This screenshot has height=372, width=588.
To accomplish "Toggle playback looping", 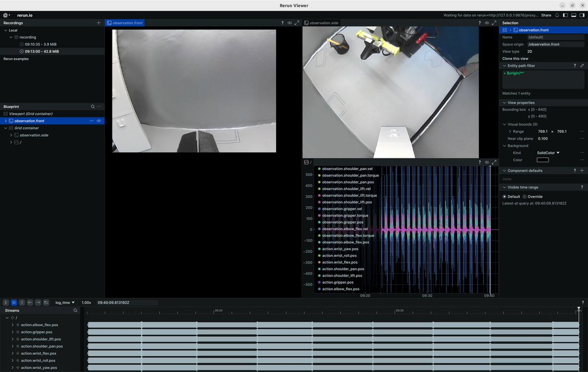I will pos(46,302).
